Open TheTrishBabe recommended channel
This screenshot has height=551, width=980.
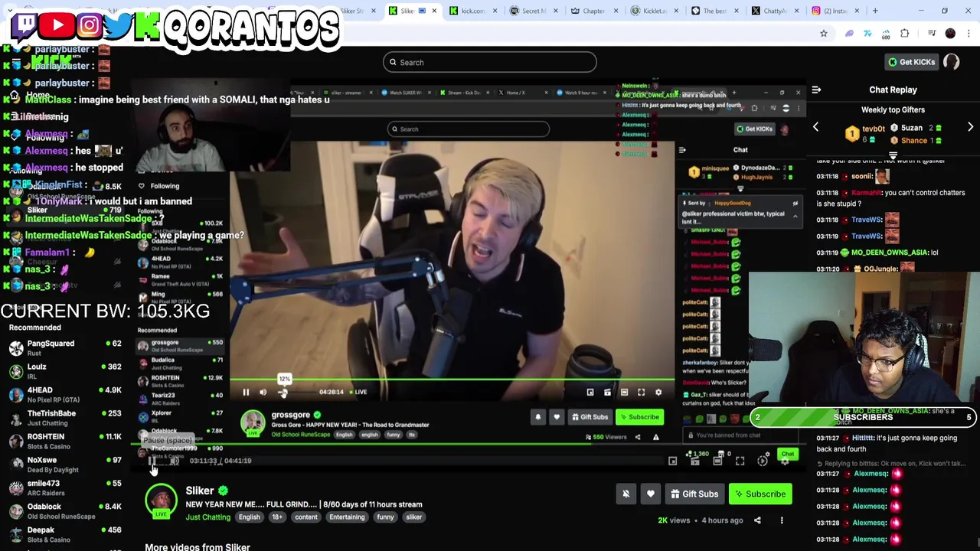[x=64, y=418]
